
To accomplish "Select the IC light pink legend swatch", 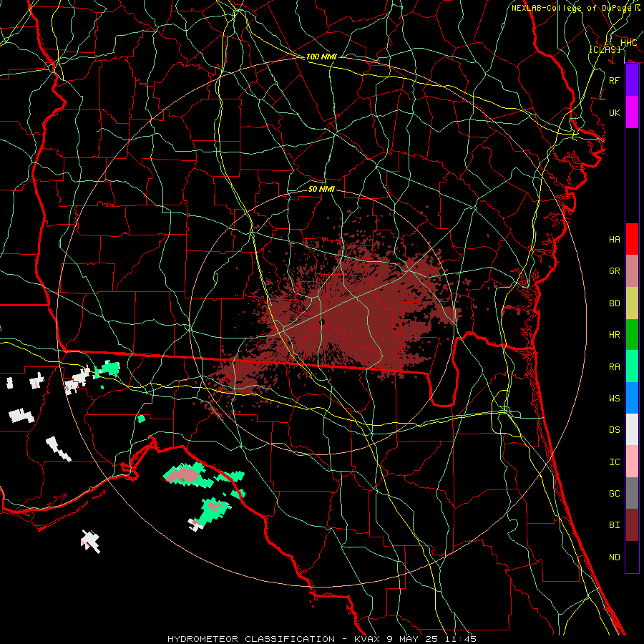I will tap(632, 462).
